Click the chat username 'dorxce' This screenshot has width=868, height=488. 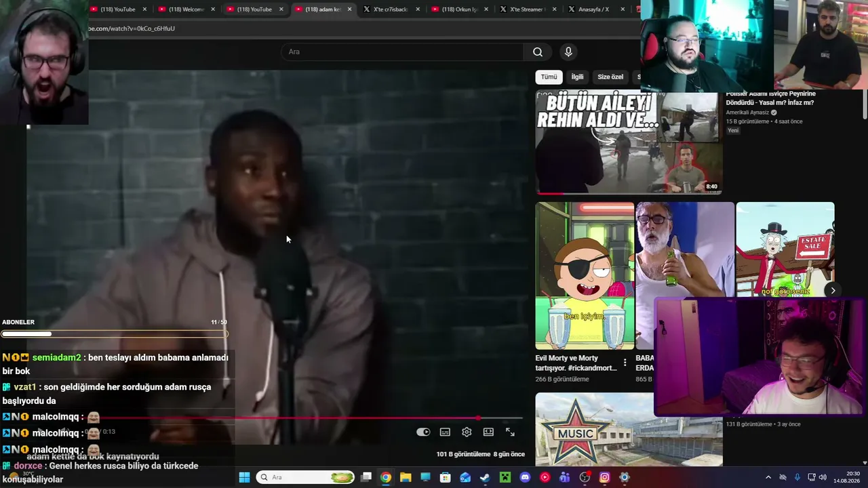[x=28, y=466]
